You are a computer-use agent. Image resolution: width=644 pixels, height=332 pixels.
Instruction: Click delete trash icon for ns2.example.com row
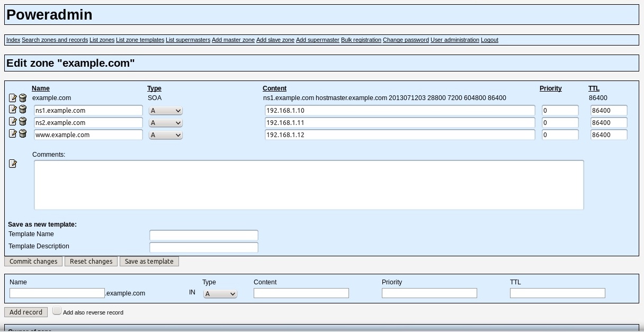click(x=23, y=121)
